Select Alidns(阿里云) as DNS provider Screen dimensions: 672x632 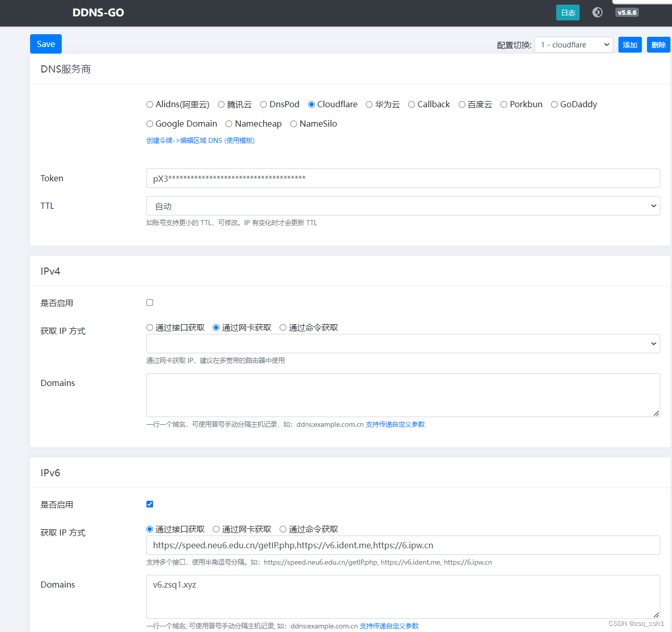coord(150,104)
